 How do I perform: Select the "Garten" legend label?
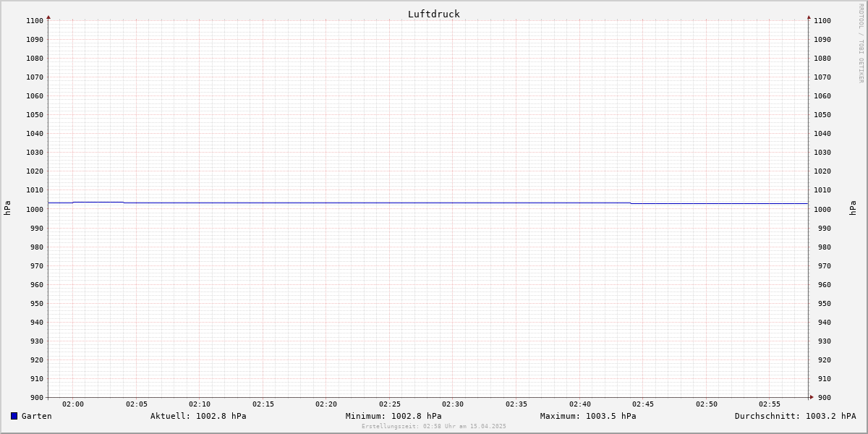(37, 416)
